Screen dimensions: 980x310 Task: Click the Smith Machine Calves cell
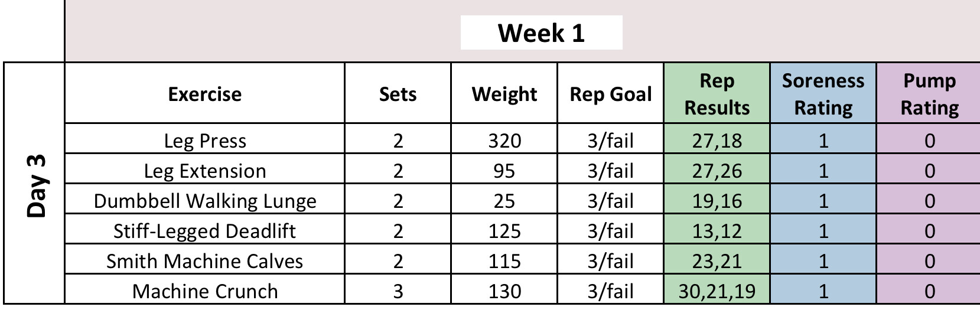tap(204, 261)
